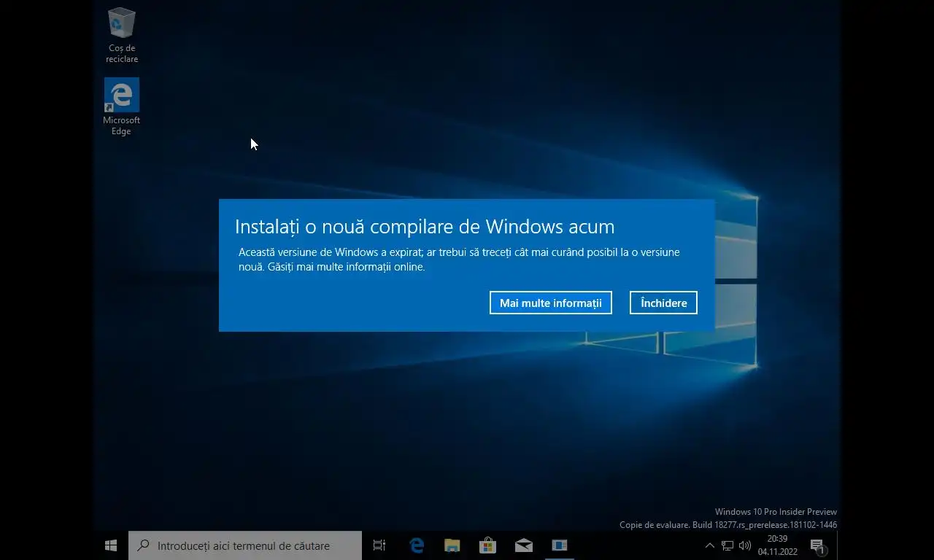Select the Coș de reciclare desktop icon
Viewport: 934px width, 560px height.
click(x=122, y=35)
